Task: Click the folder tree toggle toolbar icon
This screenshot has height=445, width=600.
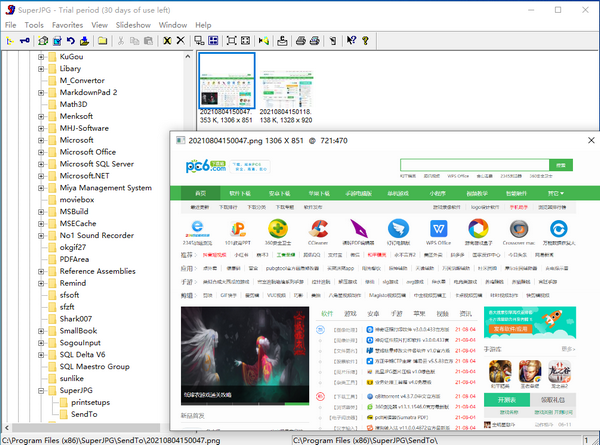Action: (10, 41)
